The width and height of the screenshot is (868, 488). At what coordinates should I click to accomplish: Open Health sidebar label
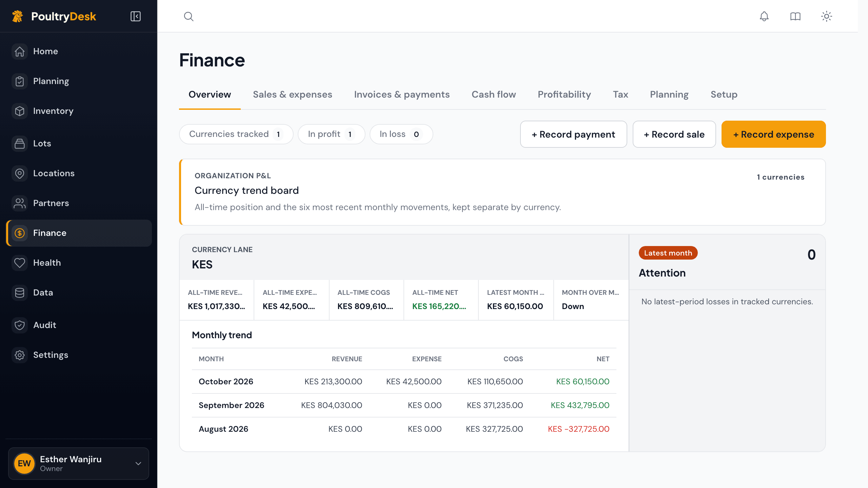(x=47, y=263)
